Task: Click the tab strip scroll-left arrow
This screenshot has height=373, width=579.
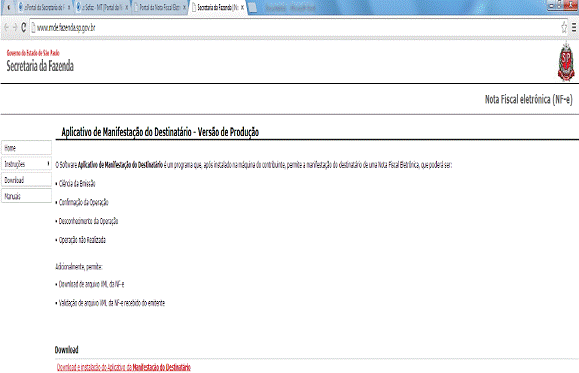Action: click(x=8, y=7)
